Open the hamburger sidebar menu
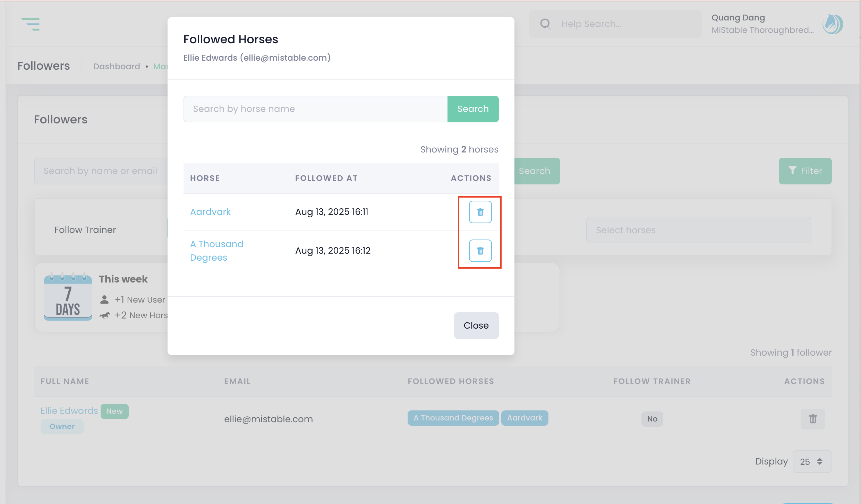This screenshot has width=861, height=504. click(x=31, y=24)
